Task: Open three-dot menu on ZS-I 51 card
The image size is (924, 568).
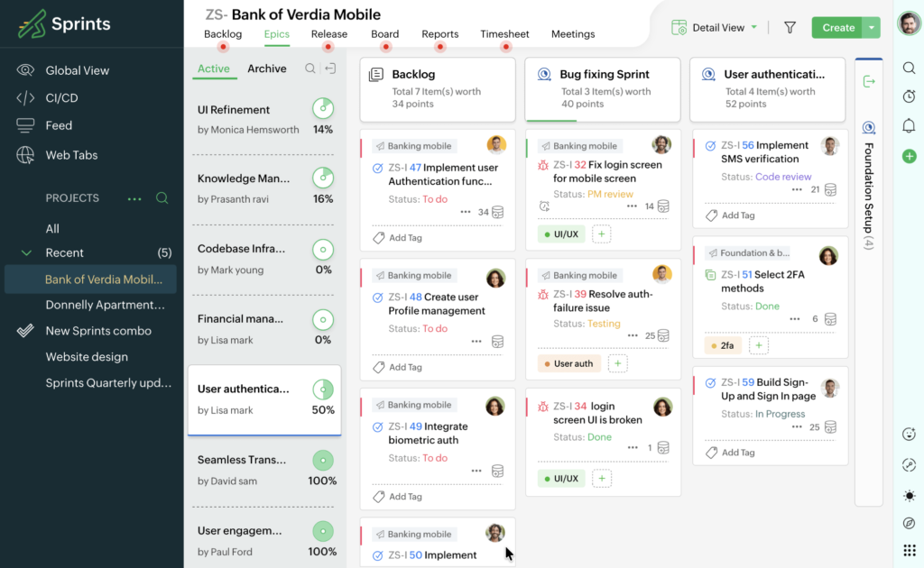Action: pyautogui.click(x=795, y=319)
